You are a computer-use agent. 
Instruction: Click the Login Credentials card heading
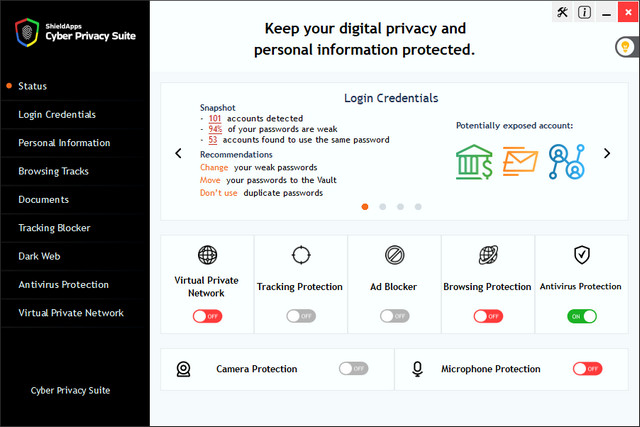pyautogui.click(x=391, y=98)
